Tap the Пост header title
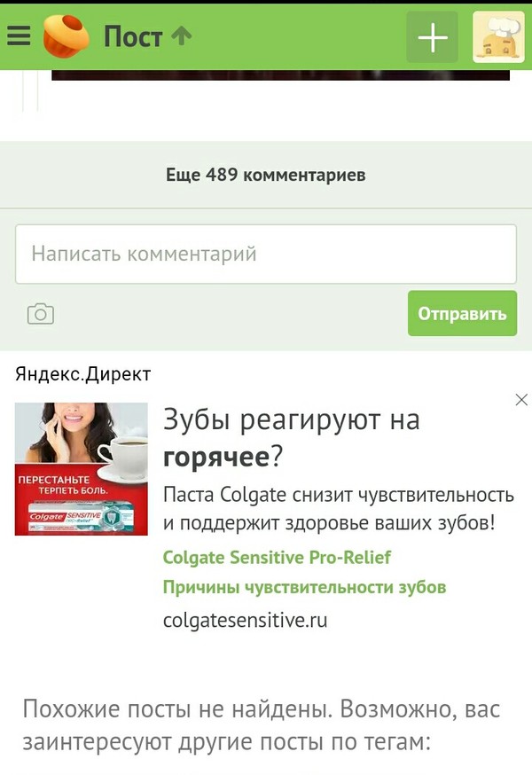Image resolution: width=532 pixels, height=775 pixels. coord(132,37)
